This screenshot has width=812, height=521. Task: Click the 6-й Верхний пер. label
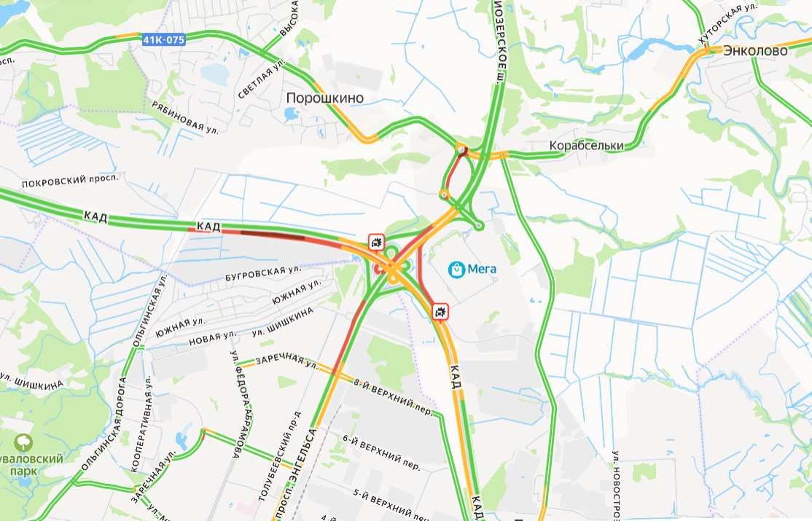381,452
